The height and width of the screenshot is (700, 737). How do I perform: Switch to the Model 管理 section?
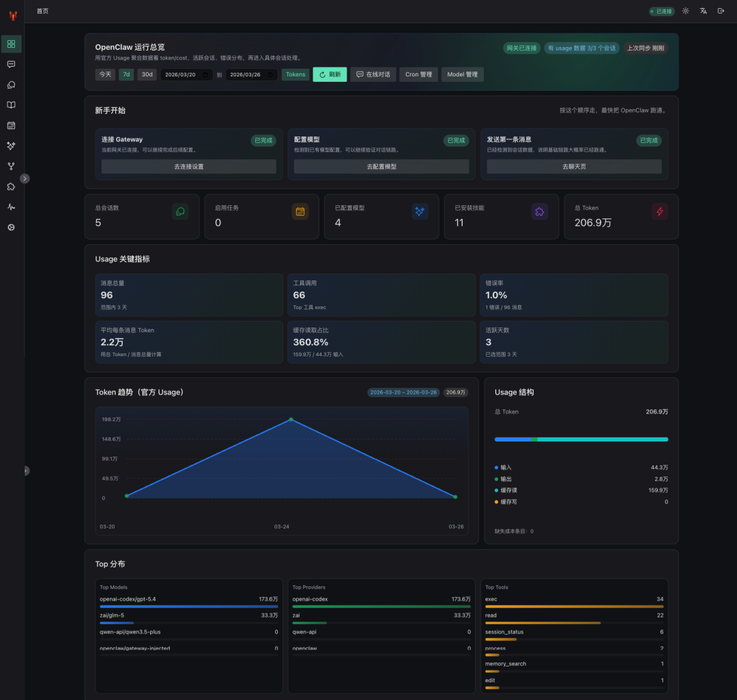click(462, 74)
